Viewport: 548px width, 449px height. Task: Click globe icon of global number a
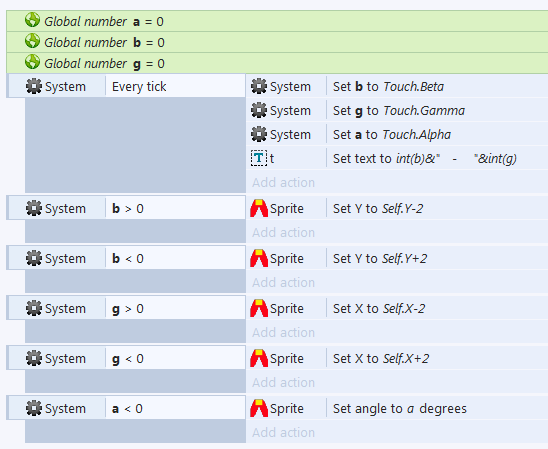click(32, 20)
